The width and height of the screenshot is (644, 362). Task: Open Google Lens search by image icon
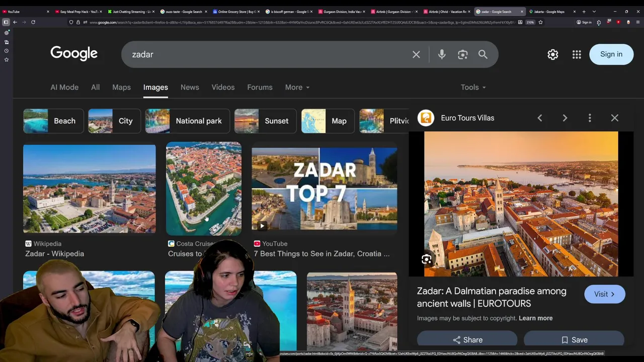pos(463,54)
